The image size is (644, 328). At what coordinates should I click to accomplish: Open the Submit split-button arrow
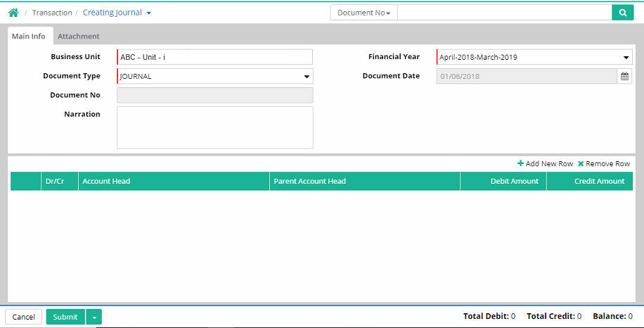[x=94, y=317]
